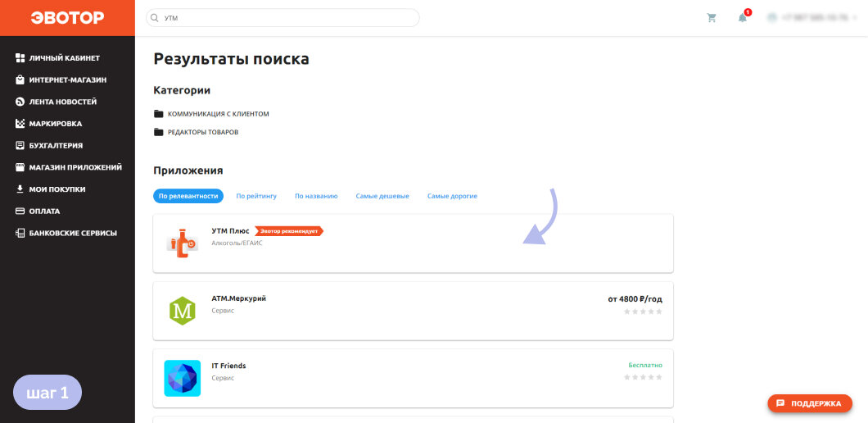Click the Бухгалтерия sidebar icon
868x423 pixels.
[x=20, y=145]
